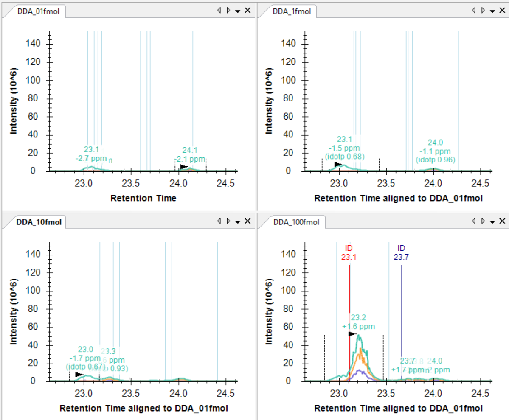Open the window list dropdown in DDA_01fmol pane
Image resolution: width=509 pixels, height=420 pixels.
pyautogui.click(x=238, y=11)
